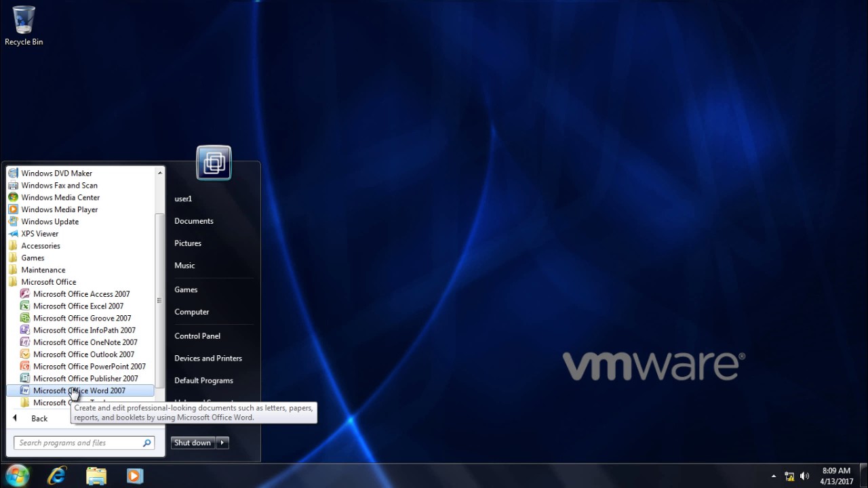The height and width of the screenshot is (488, 868).
Task: Click the network icon in system tray
Action: pos(789,476)
